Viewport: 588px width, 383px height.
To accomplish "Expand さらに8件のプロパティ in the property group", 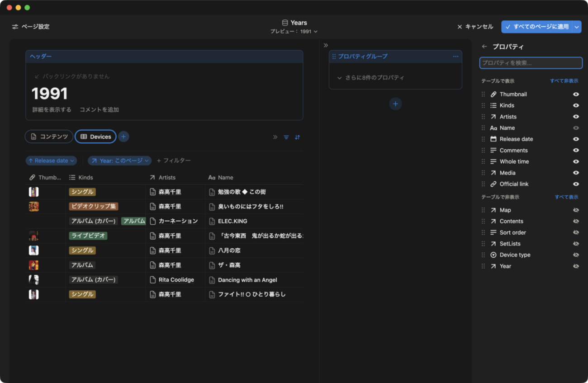I will coord(371,78).
